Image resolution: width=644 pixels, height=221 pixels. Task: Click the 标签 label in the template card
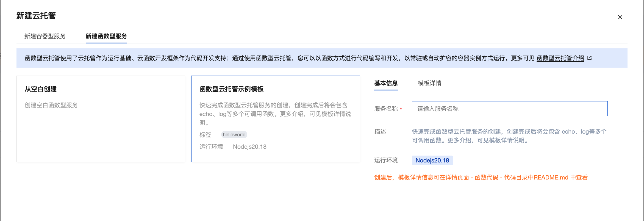pyautogui.click(x=205, y=135)
